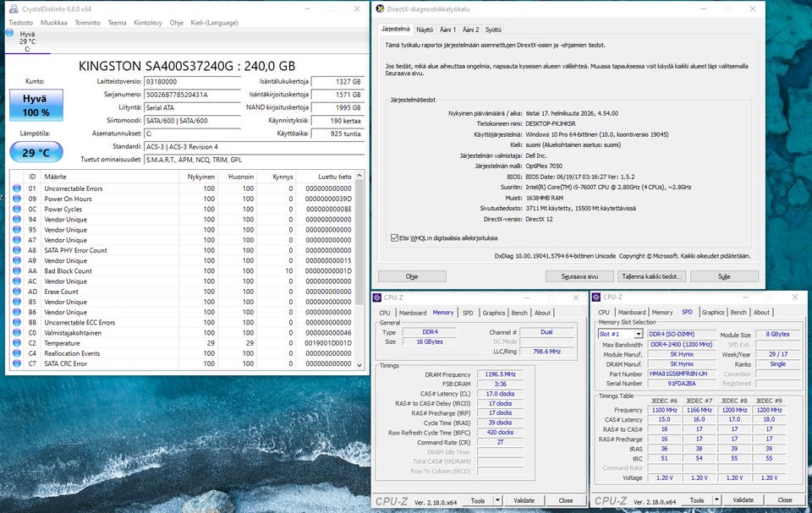Click the status orb beside Bad Block Count
The image size is (812, 513).
click(x=17, y=271)
